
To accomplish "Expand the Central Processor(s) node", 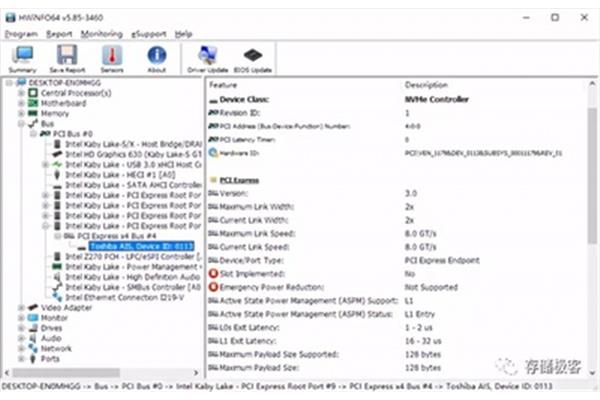I will (x=21, y=93).
